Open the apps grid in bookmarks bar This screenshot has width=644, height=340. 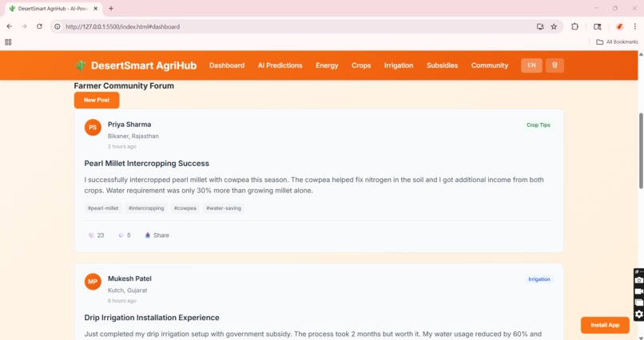[8, 42]
